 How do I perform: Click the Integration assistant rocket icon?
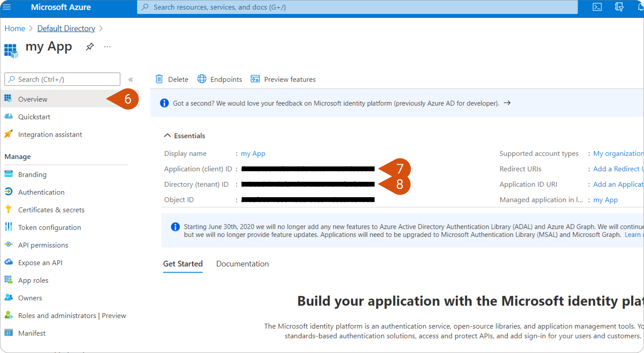(9, 134)
